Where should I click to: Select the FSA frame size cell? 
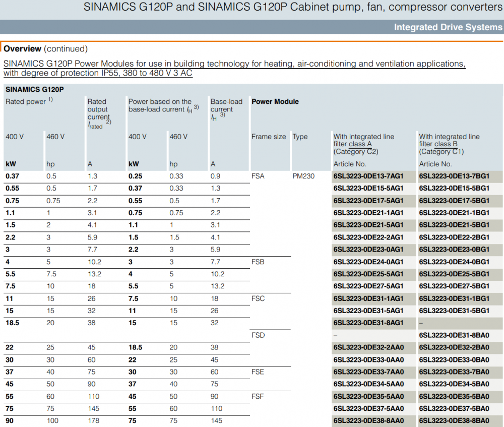(258, 176)
